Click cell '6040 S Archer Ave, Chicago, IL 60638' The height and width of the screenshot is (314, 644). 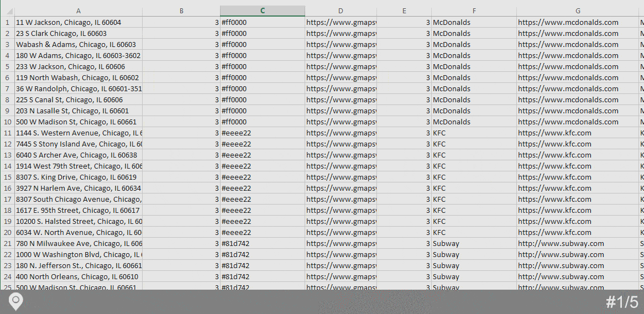coord(78,155)
